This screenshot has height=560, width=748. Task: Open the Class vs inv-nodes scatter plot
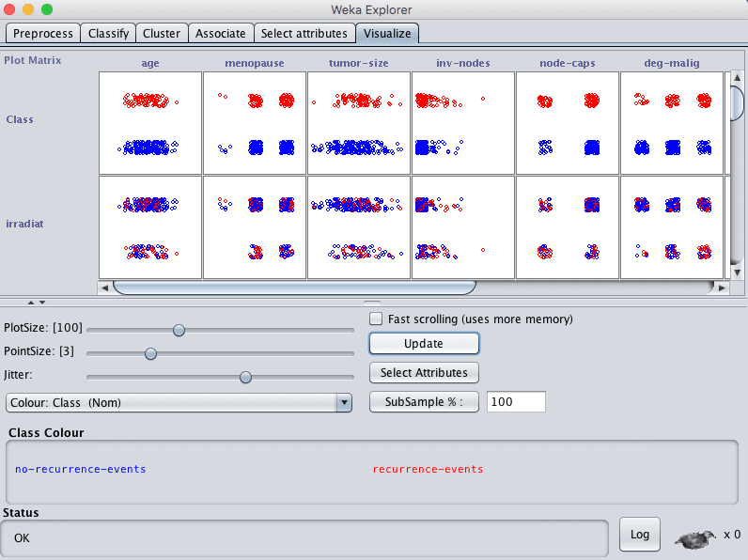tap(463, 123)
